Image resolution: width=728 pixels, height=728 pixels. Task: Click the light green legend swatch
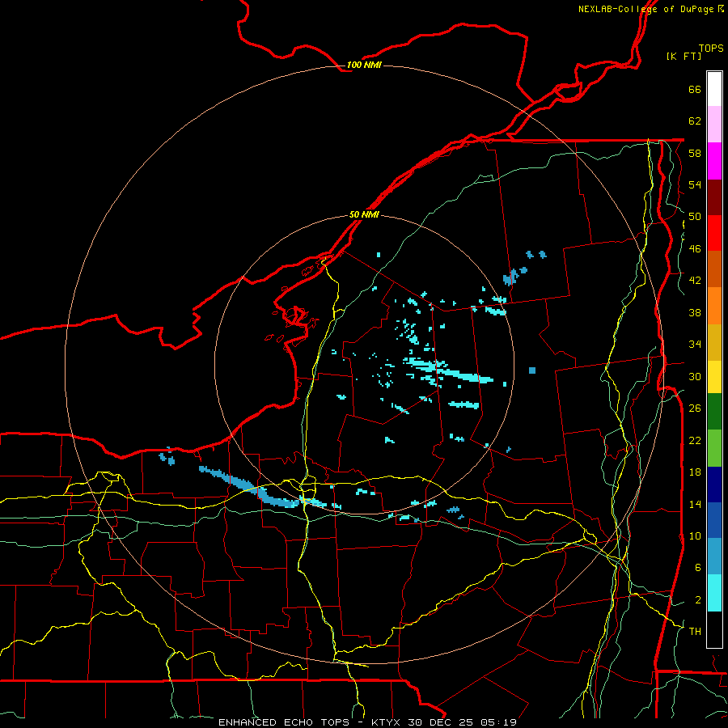click(x=714, y=448)
